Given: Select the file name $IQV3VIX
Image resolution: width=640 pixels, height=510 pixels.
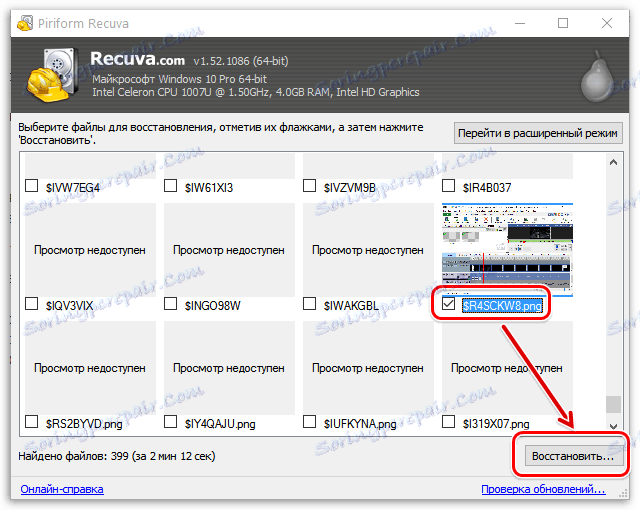Looking at the screenshot, I should coord(69,306).
